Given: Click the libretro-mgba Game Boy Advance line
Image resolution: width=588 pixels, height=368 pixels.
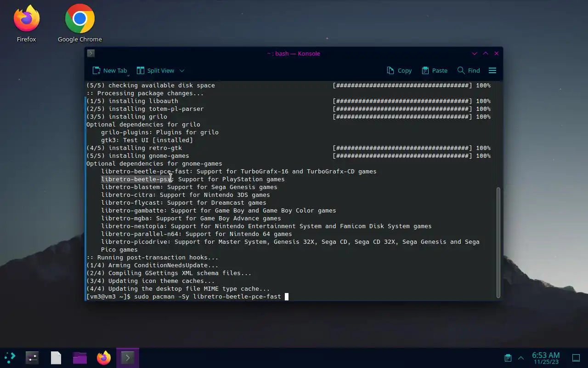Looking at the screenshot, I should (191, 218).
